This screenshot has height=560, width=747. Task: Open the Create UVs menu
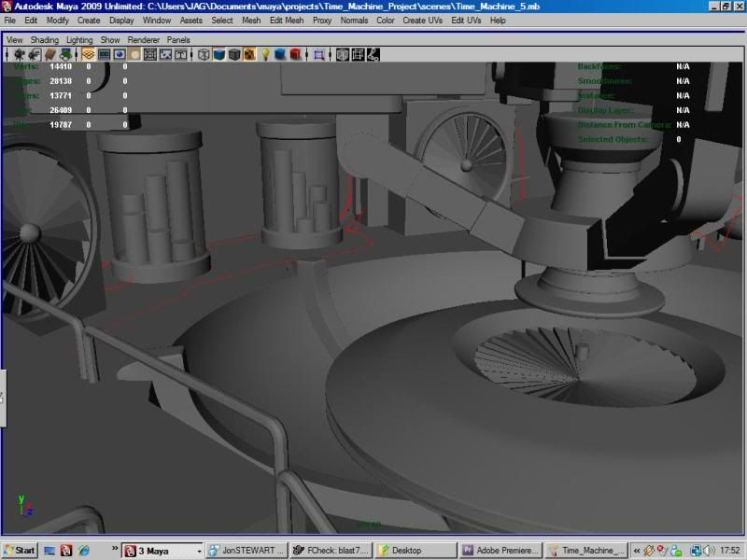(x=423, y=21)
